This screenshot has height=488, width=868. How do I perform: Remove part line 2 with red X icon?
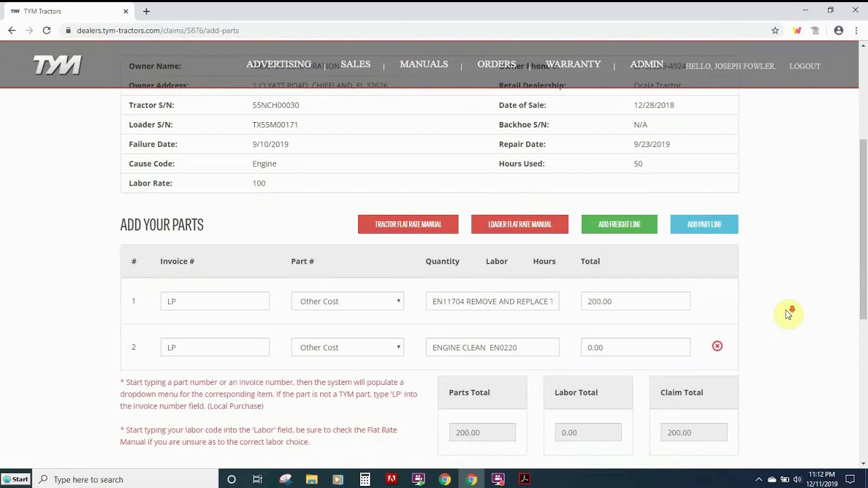[x=717, y=346]
